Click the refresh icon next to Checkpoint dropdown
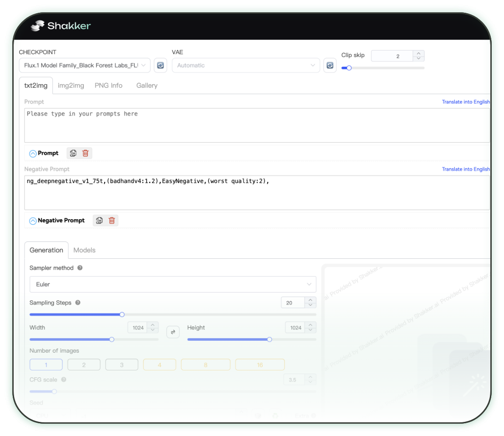The width and height of the screenshot is (504, 436). coord(160,65)
